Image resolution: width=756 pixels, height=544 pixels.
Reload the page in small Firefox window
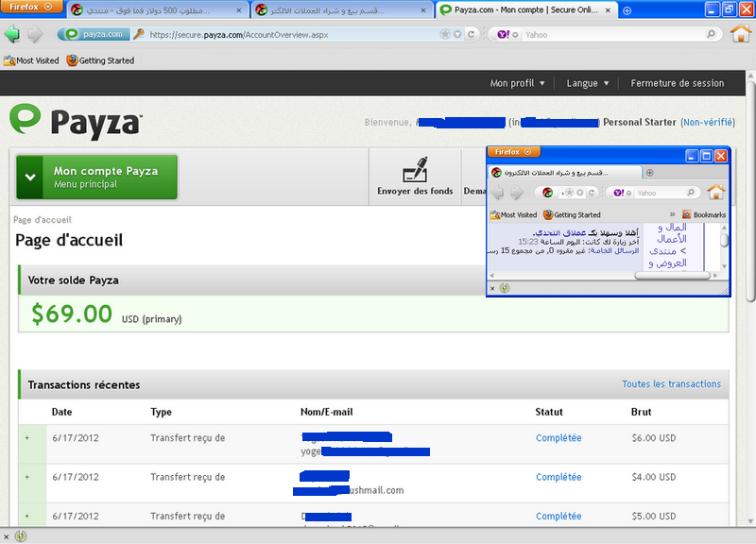(x=592, y=193)
